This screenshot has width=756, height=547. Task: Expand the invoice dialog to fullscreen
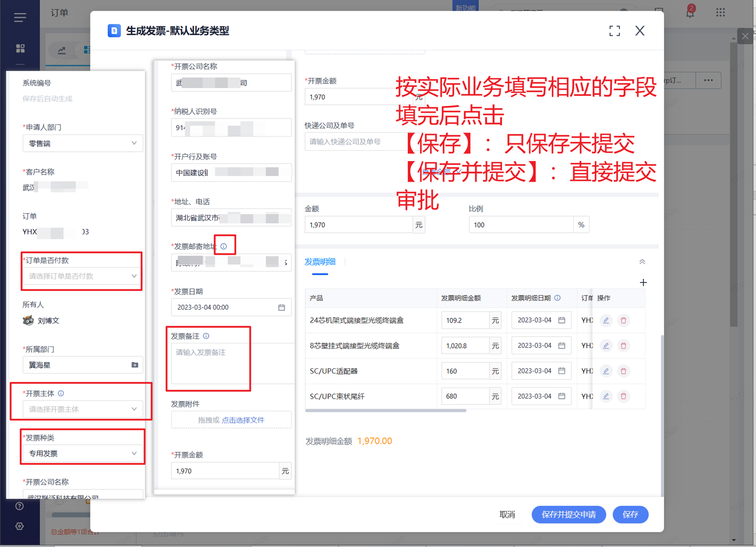pos(615,31)
